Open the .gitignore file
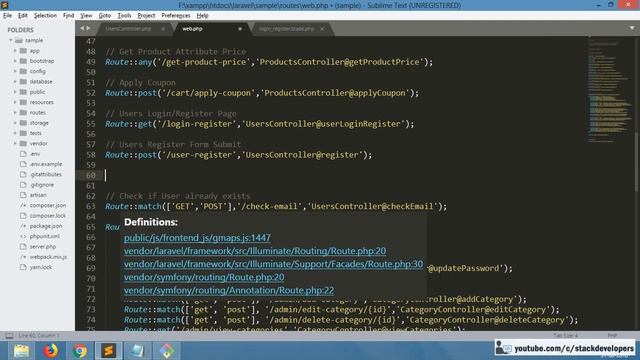640x360 pixels. point(42,185)
